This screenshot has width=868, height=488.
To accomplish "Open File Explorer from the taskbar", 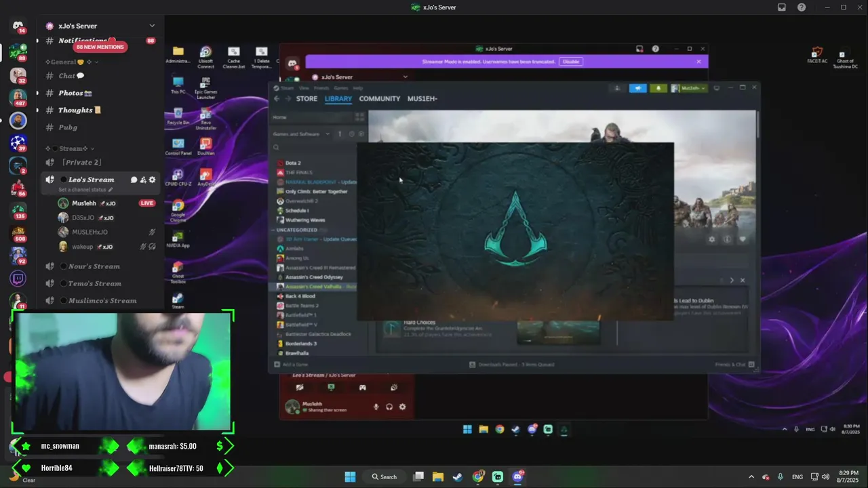I will pyautogui.click(x=438, y=476).
